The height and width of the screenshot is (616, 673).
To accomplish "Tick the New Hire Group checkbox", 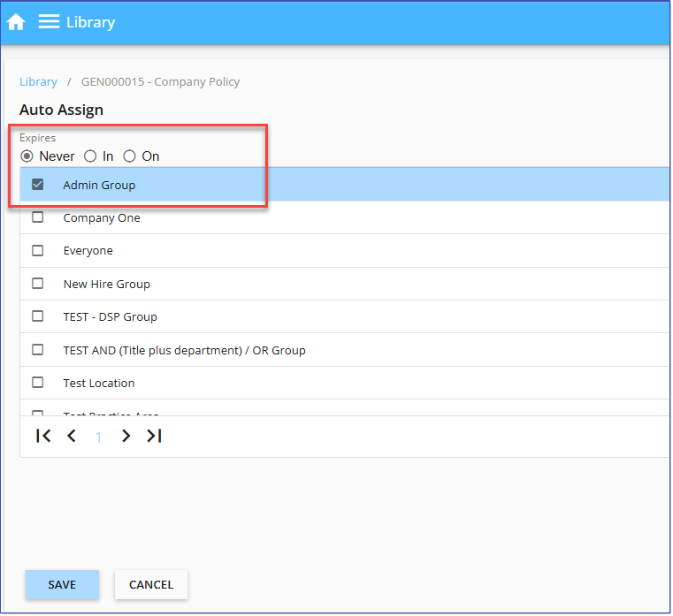I will 38,284.
